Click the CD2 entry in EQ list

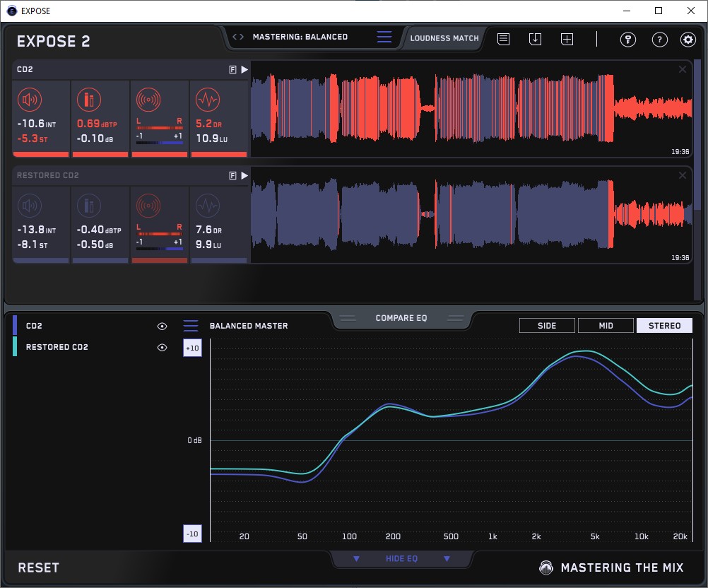point(34,326)
